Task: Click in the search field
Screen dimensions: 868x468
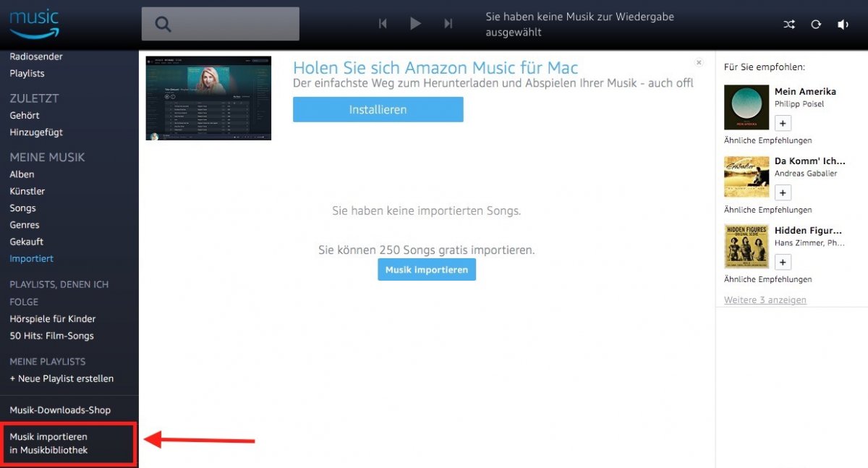Action: coord(221,24)
